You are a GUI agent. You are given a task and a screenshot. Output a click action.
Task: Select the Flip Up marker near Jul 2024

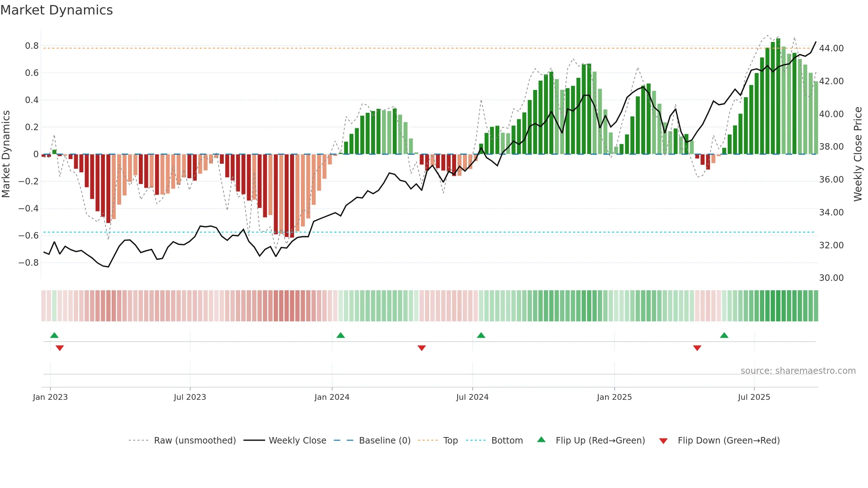pos(481,335)
